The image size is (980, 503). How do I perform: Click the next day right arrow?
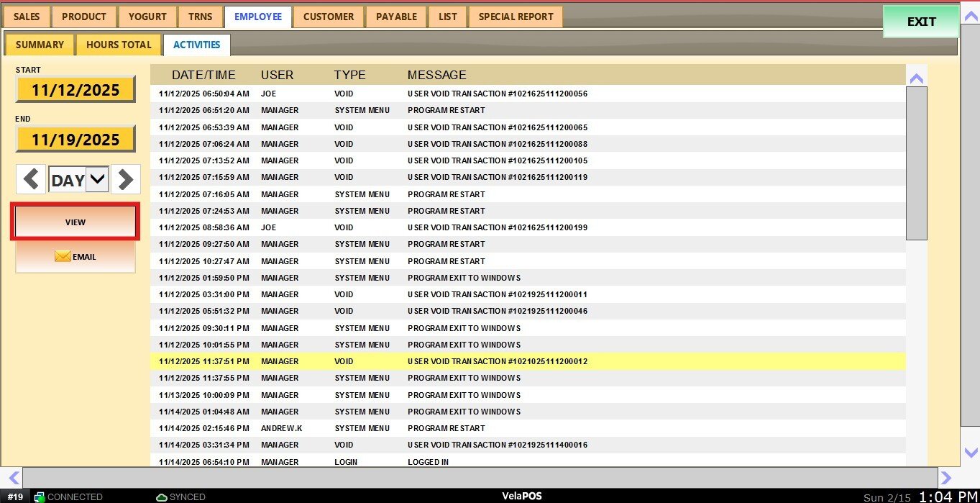pos(126,180)
